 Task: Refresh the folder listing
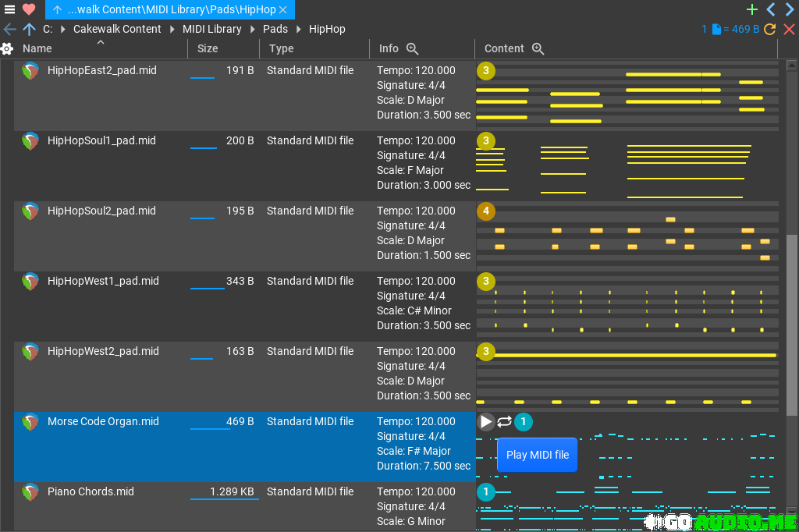[770, 29]
